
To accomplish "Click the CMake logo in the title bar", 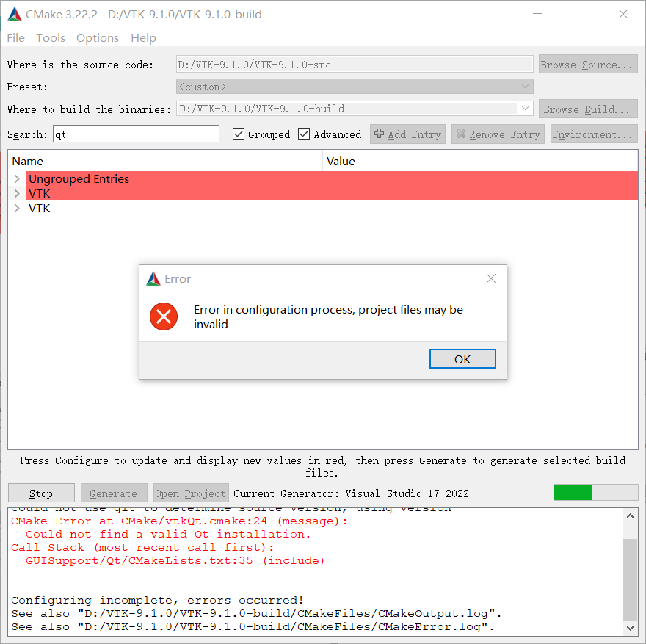I will [14, 13].
